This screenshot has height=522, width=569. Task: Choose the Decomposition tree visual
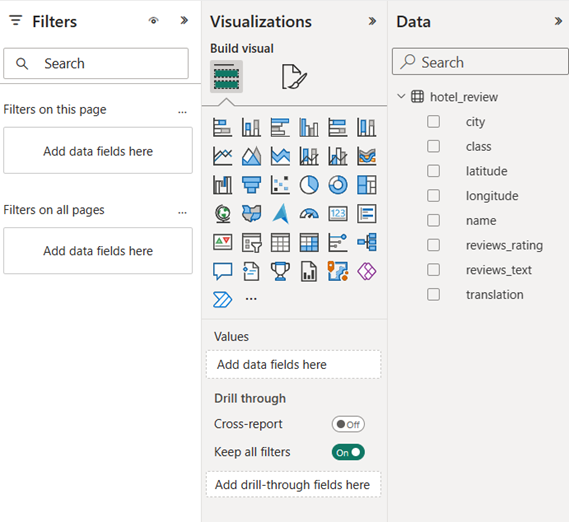pos(367,242)
